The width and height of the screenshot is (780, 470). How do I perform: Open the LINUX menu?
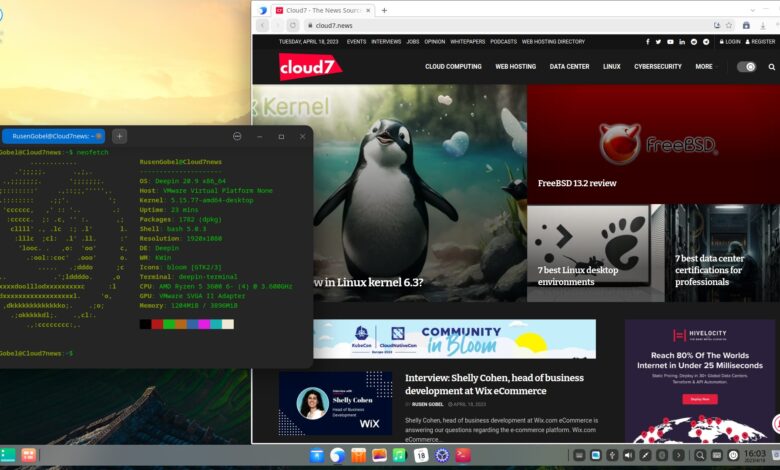tap(611, 67)
